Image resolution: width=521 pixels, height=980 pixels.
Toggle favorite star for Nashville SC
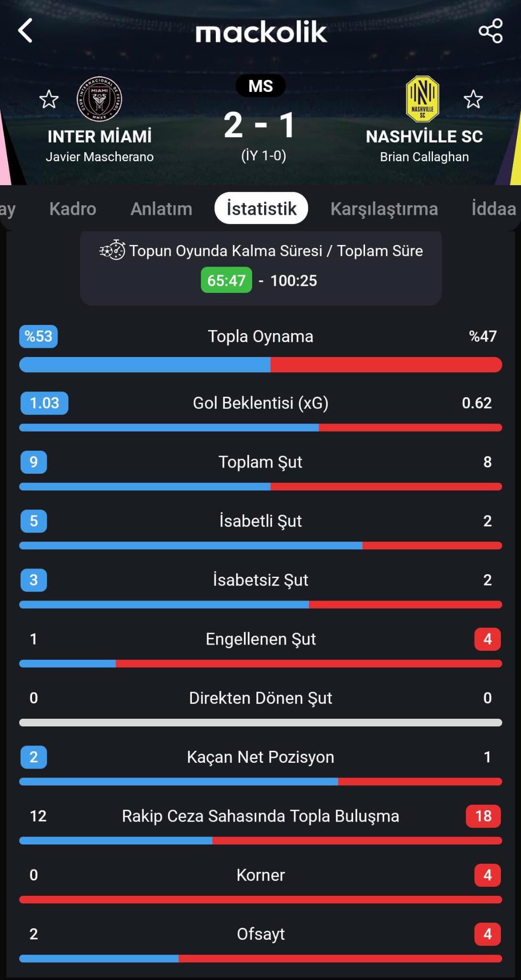pos(473,100)
